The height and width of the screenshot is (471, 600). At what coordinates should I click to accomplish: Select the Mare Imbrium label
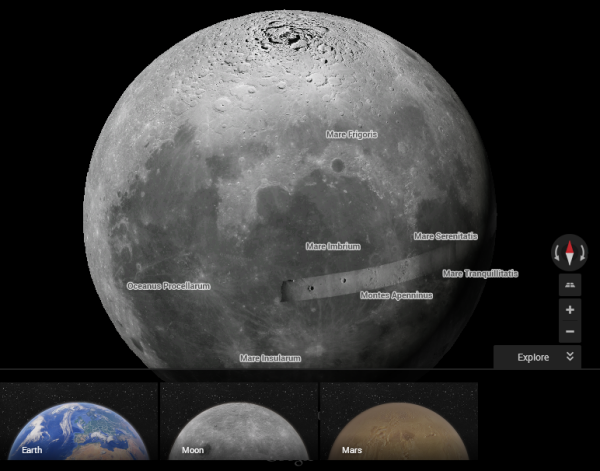pos(333,246)
